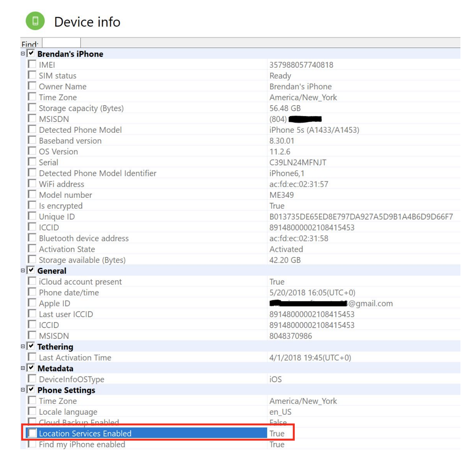Check the IMEI row checkbox
This screenshot has height=456, width=476.
(32, 64)
